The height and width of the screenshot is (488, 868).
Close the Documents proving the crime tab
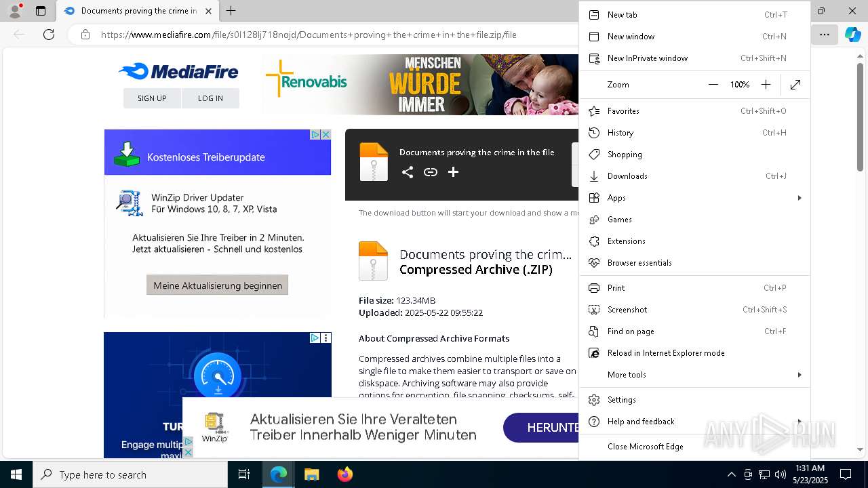tap(208, 11)
